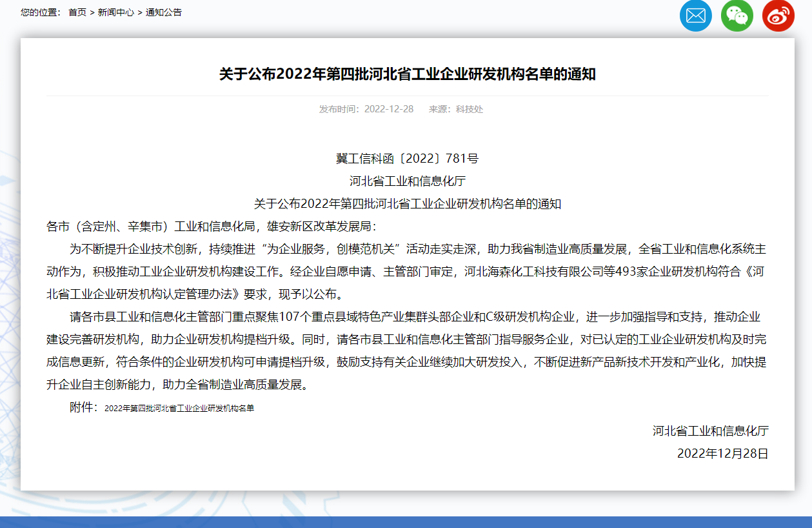Click publish time 2022-12-28 text
812x528 pixels.
pos(366,109)
